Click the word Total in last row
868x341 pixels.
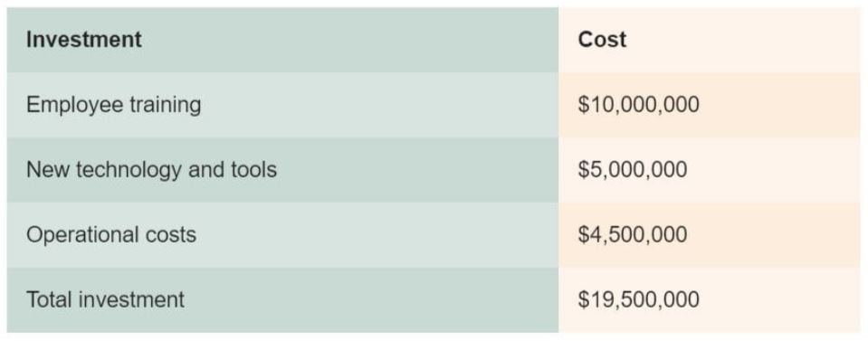49,299
